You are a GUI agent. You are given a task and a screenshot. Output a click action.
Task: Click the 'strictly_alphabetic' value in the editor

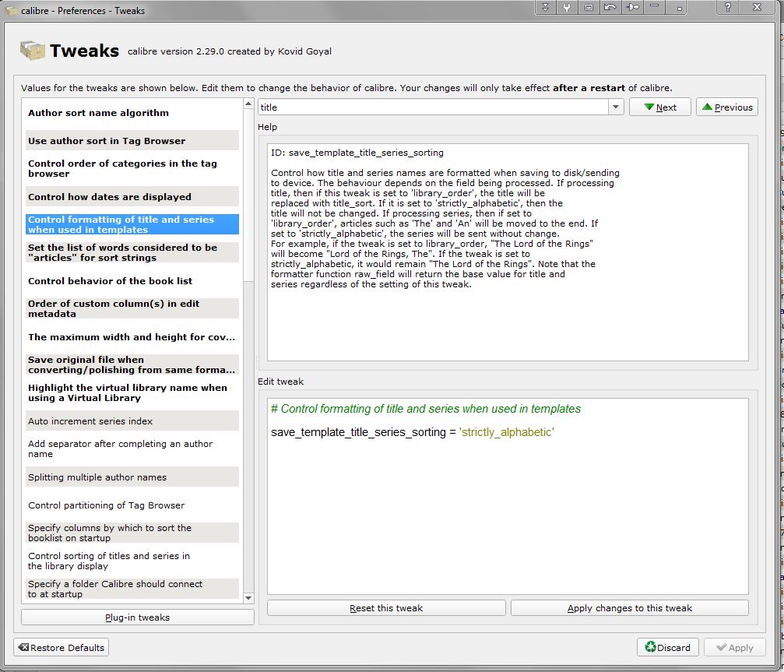tap(507, 432)
